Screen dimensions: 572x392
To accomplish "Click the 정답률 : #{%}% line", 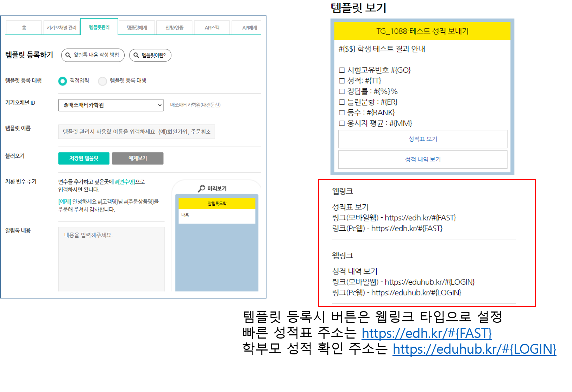I will click(x=368, y=91).
